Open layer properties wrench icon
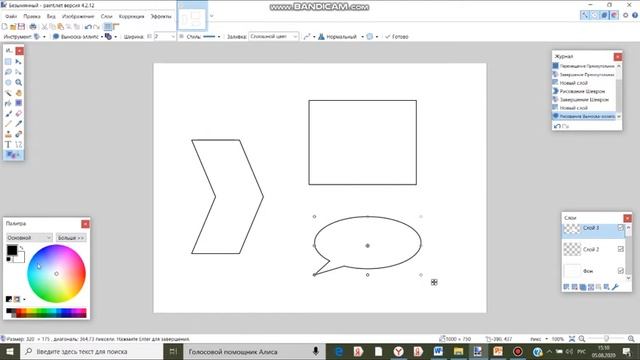This screenshot has height=360, width=640. (615, 287)
